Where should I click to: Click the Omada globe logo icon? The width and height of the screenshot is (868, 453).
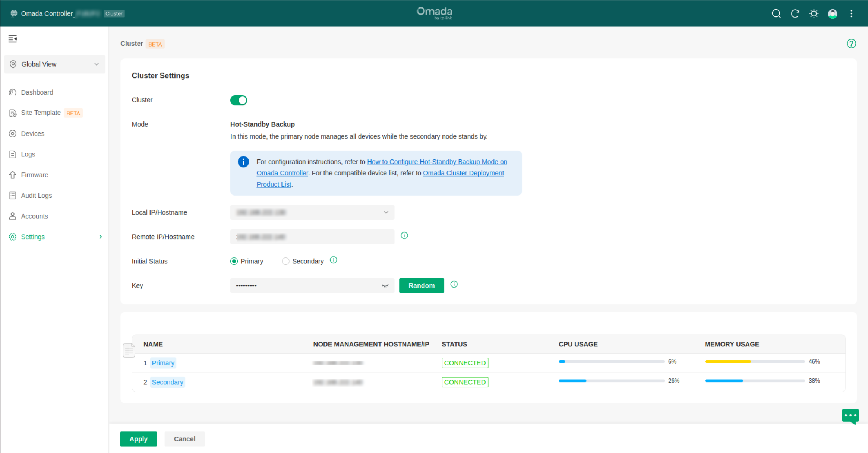[x=14, y=13]
